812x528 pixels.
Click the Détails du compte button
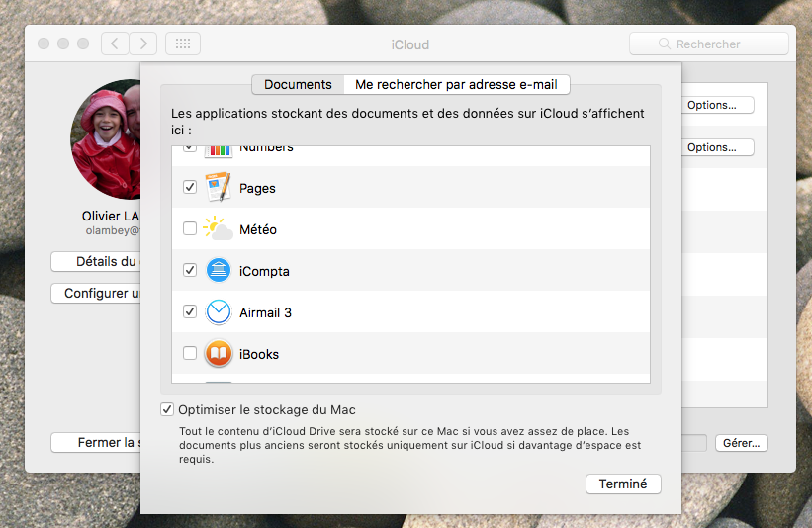coord(96,261)
